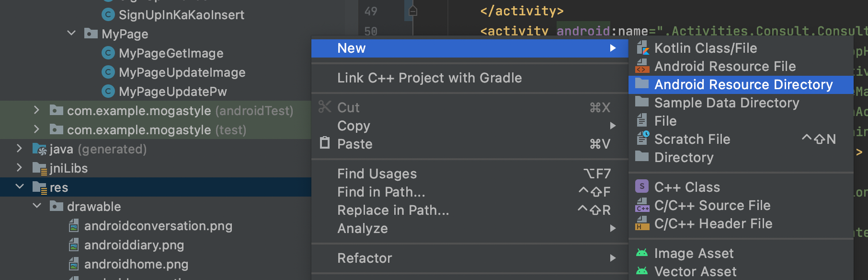Click the C++ Class icon
The width and height of the screenshot is (868, 280).
coord(642,187)
